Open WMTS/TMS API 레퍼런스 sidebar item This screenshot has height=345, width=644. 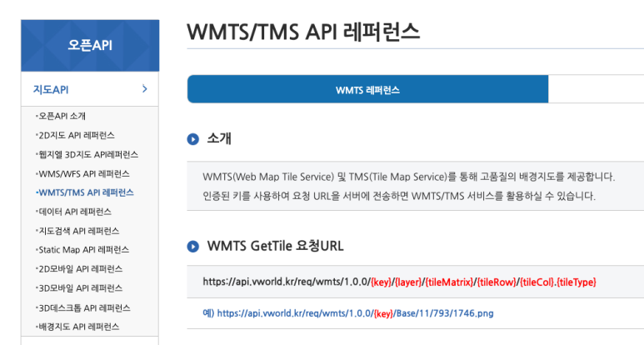coord(86,192)
